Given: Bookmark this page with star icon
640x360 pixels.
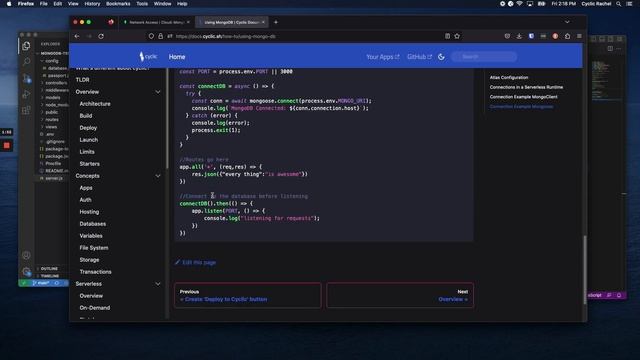Looking at the screenshot, I should (457, 36).
